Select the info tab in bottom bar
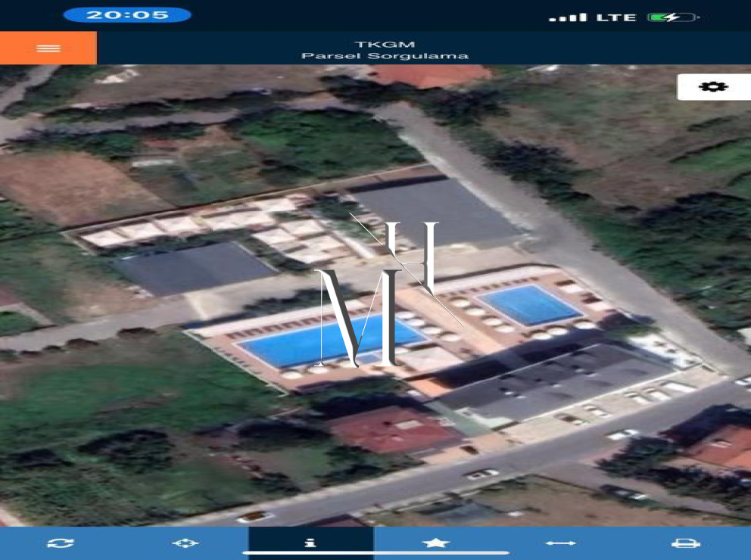751x560 pixels. point(311,543)
